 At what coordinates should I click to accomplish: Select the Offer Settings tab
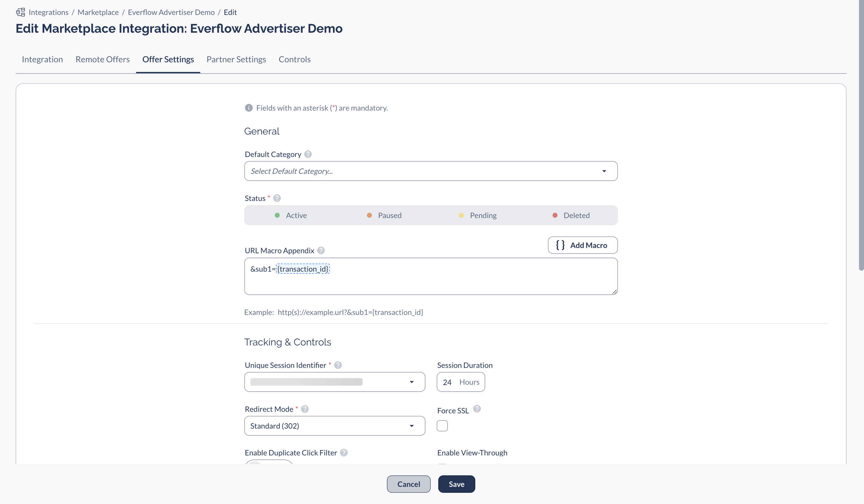(168, 59)
